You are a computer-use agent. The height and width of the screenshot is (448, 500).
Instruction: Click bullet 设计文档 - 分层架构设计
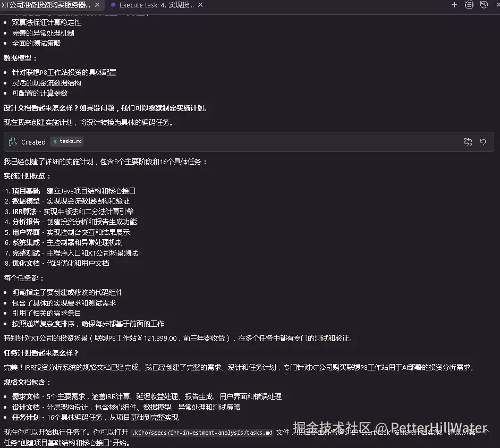126,407
